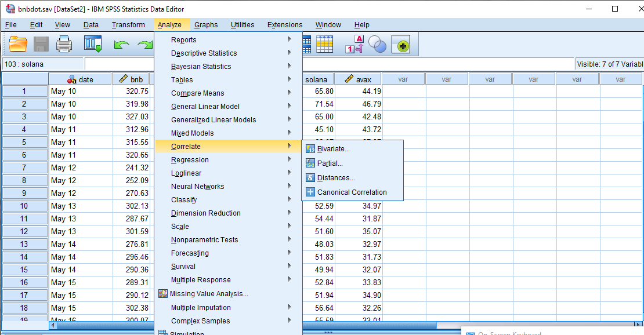Open data document folder icon
644x335 pixels.
coord(17,44)
